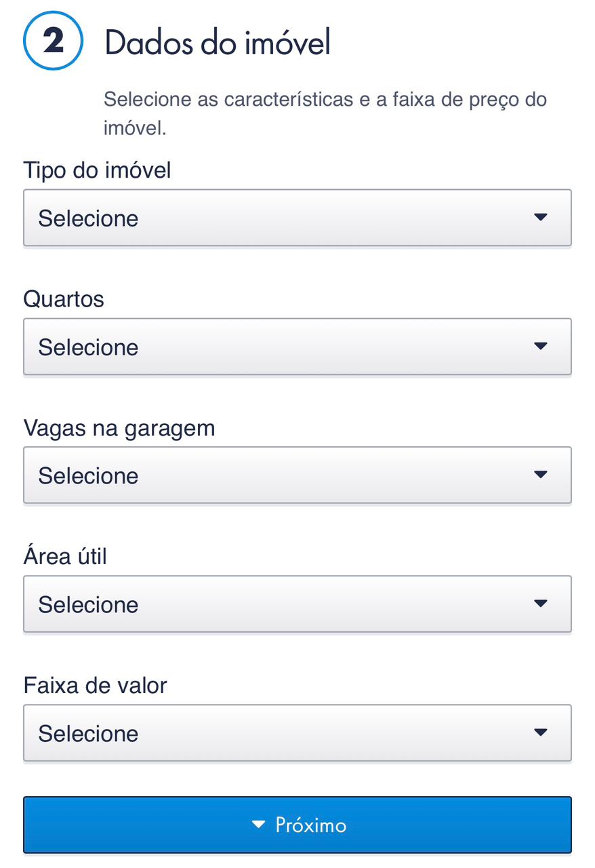Image resolution: width=595 pixels, height=868 pixels.
Task: Open the Tipo do imóvel dropdown
Action: point(297,218)
